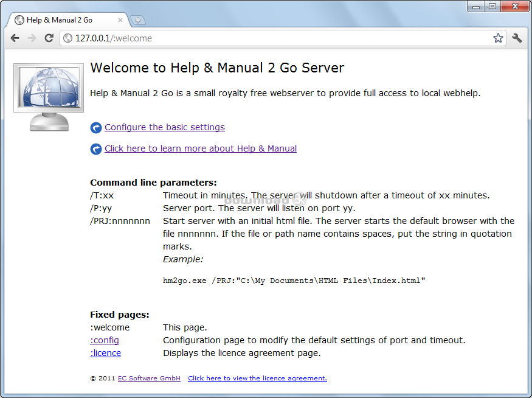This screenshot has height=398, width=532.
Task: Click the /T:xx parameter text
Action: (102, 195)
